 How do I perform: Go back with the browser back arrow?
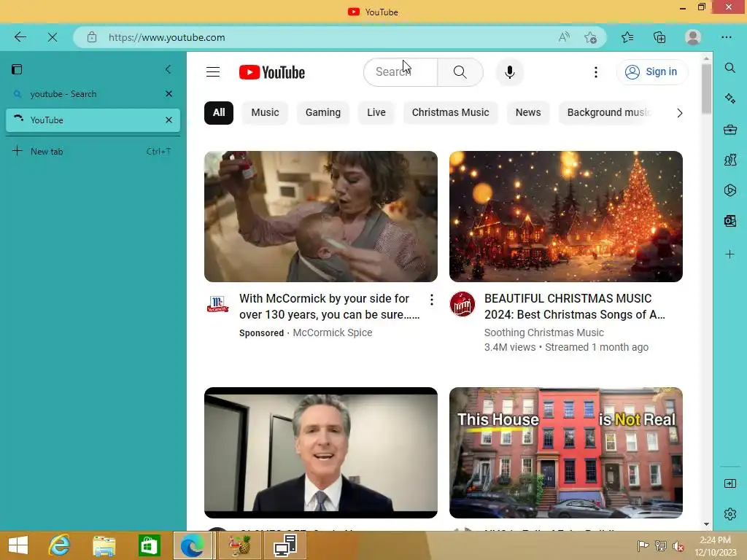pyautogui.click(x=20, y=37)
